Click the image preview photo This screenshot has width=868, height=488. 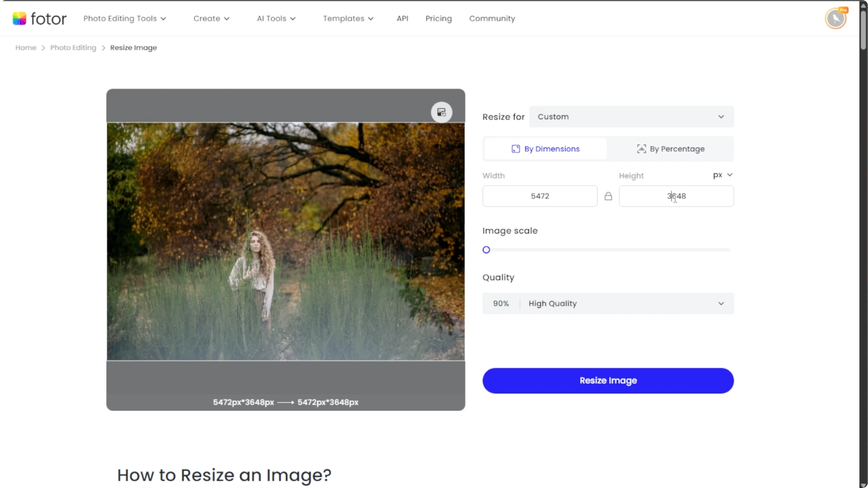286,242
